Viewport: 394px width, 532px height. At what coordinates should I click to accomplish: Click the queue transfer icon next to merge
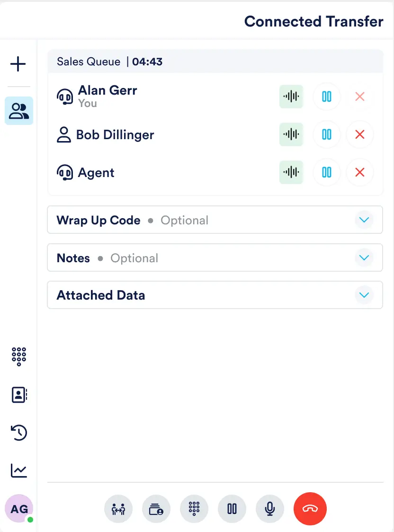pyautogui.click(x=156, y=509)
